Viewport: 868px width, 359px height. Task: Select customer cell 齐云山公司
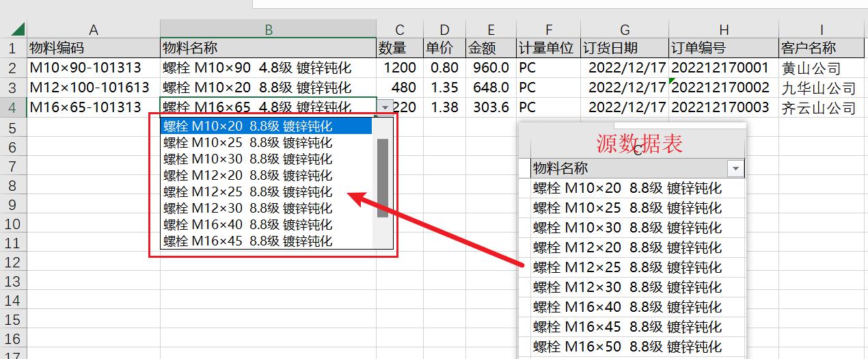(822, 107)
